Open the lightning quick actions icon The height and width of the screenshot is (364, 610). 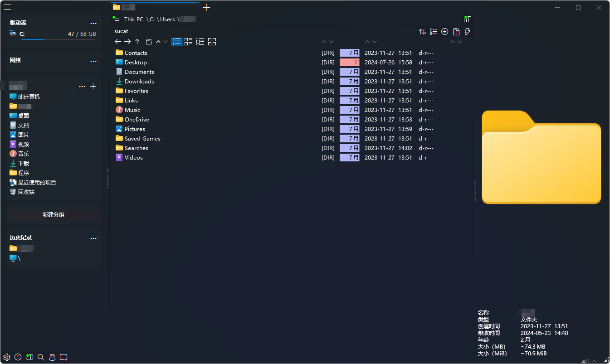(x=468, y=32)
